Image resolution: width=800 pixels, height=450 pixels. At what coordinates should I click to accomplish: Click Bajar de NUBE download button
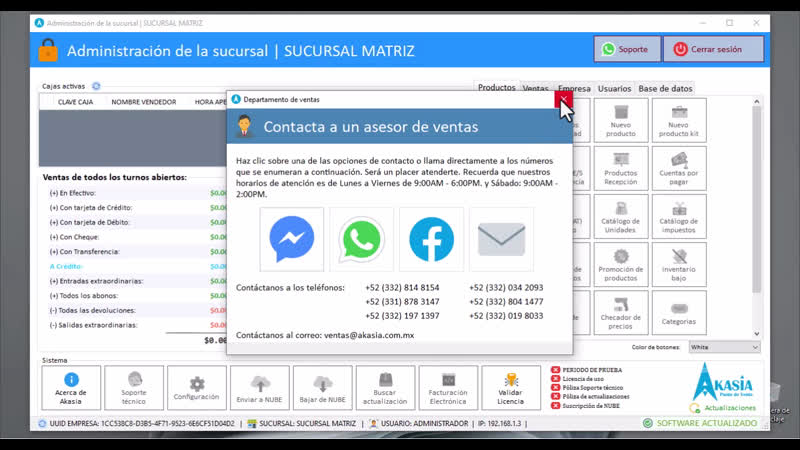[322, 388]
